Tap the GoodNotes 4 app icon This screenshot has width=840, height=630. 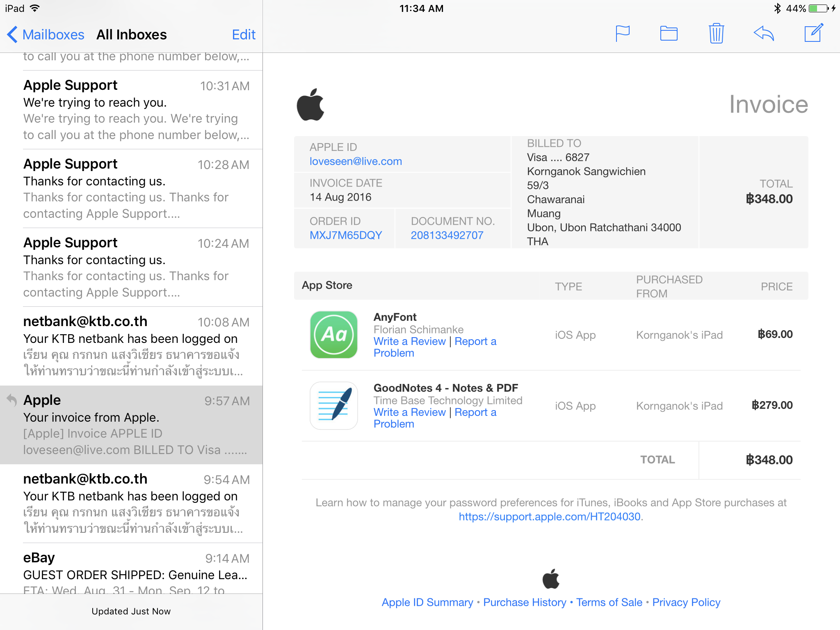tap(333, 406)
